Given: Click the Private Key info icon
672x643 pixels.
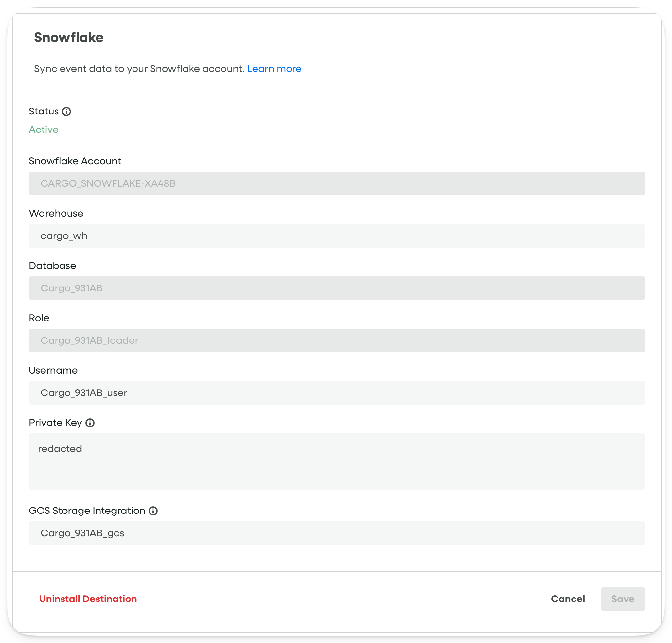Looking at the screenshot, I should (90, 423).
